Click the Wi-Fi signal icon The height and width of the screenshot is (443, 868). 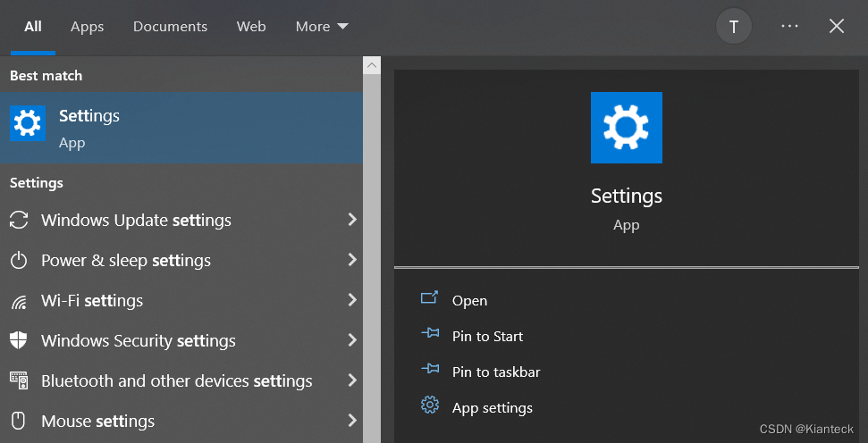tap(19, 301)
